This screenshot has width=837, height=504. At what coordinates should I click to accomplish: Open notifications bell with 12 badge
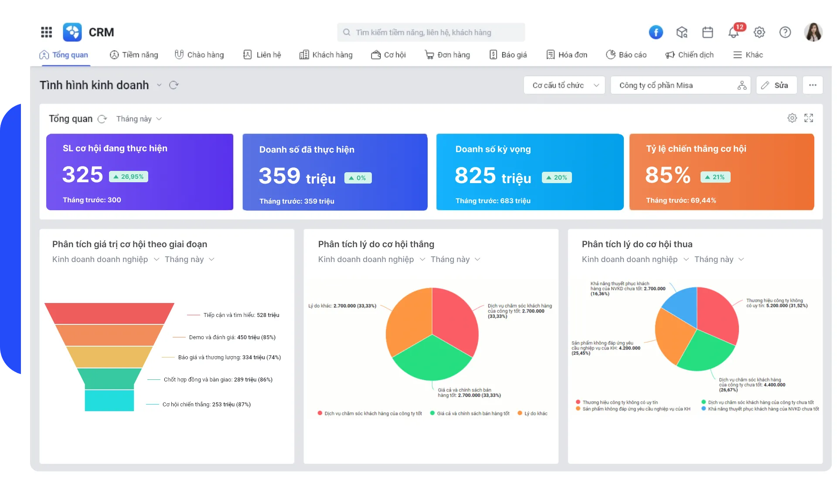point(734,32)
